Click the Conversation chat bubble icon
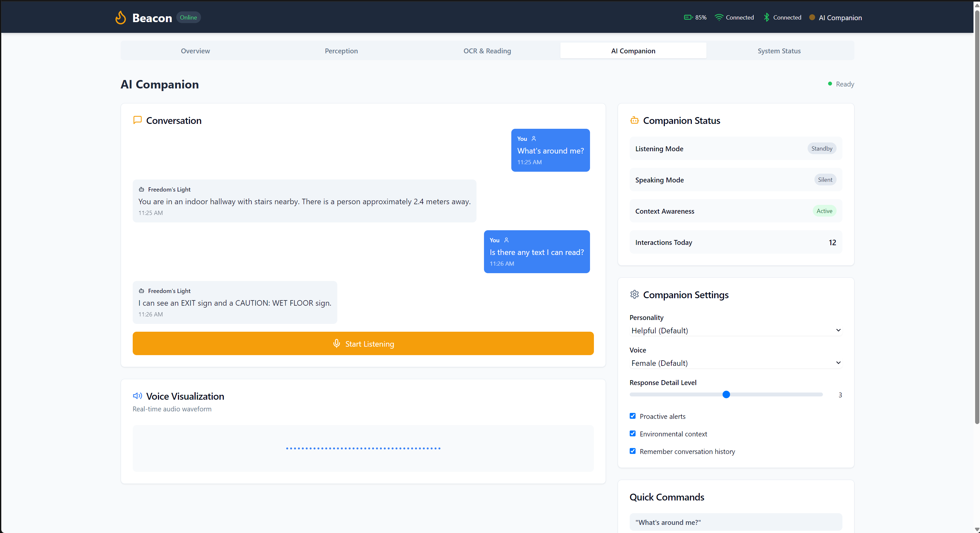The height and width of the screenshot is (533, 980). click(x=137, y=120)
